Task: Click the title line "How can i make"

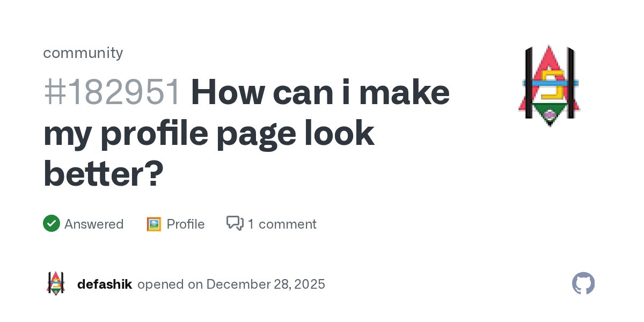Action: [320, 92]
